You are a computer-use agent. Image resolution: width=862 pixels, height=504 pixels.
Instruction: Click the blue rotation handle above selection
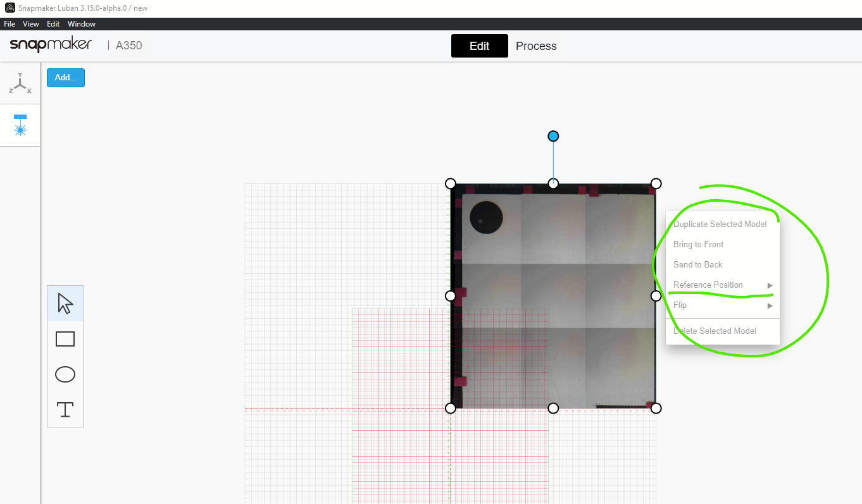click(553, 135)
